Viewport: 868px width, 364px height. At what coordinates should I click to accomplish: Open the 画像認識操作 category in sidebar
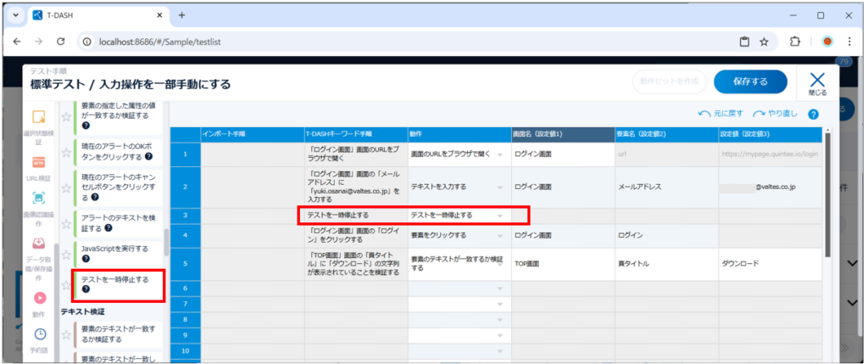click(38, 198)
